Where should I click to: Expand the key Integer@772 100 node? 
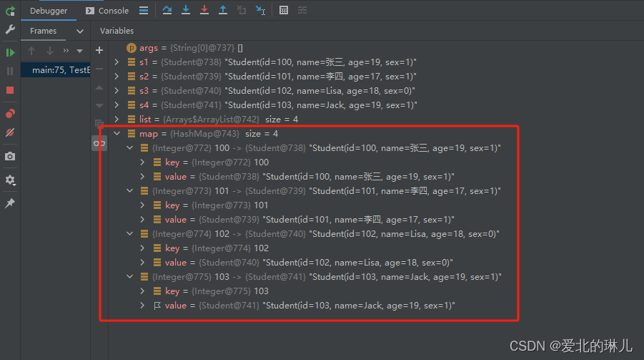(142, 162)
